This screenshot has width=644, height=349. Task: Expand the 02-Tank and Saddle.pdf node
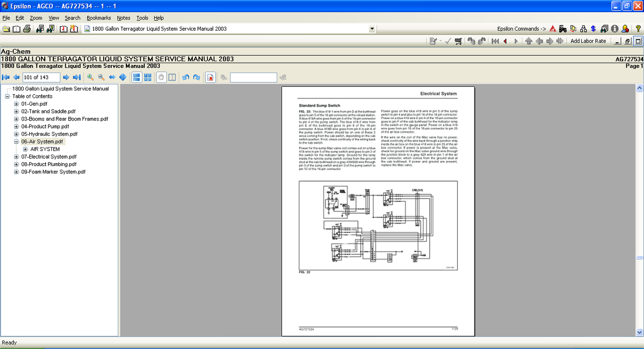(16, 111)
